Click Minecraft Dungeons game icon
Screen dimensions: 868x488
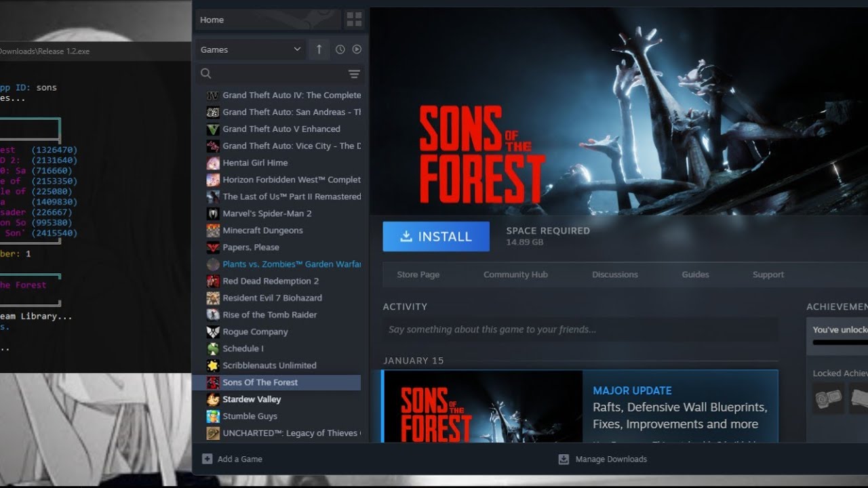(213, 230)
